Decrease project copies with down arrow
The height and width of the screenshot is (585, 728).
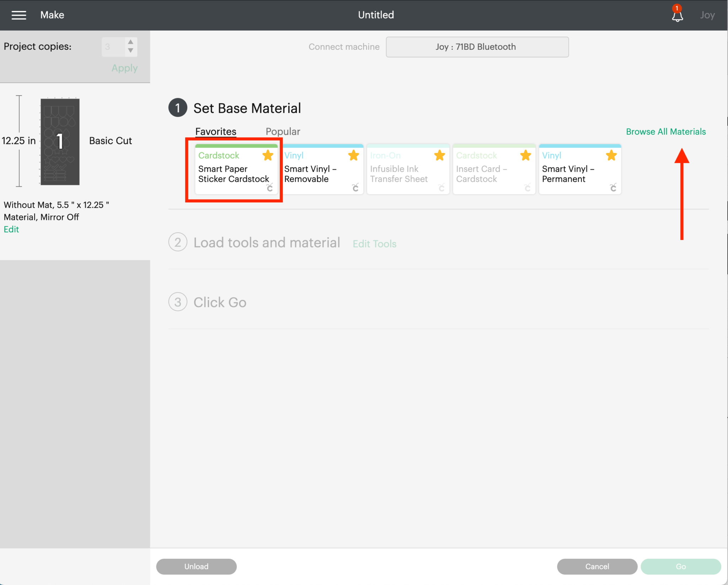(130, 51)
